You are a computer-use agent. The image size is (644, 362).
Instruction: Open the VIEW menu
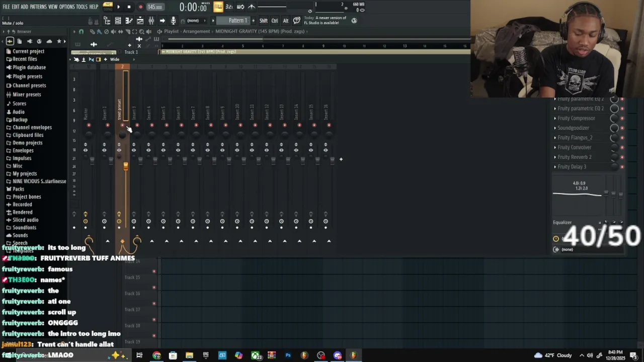tap(53, 7)
